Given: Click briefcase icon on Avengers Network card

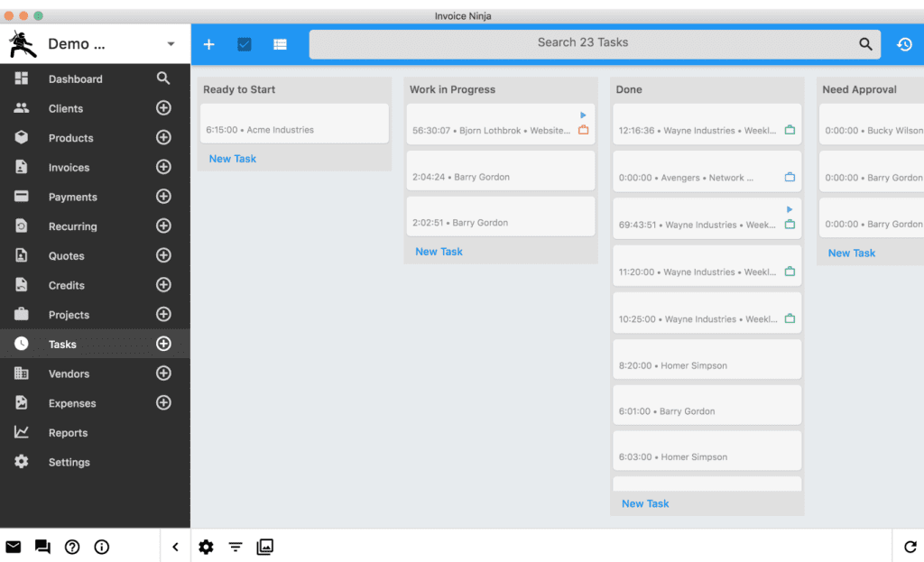Looking at the screenshot, I should 790,177.
